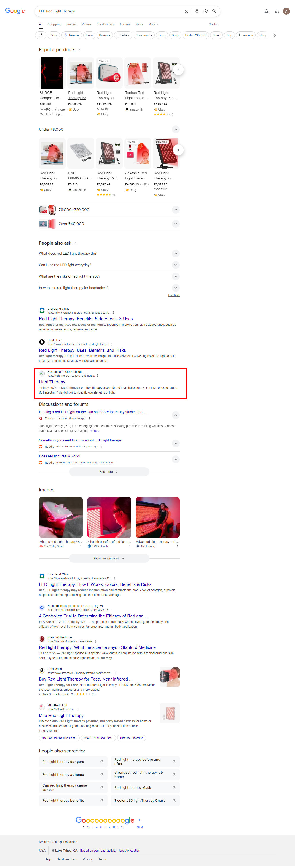Toggle the Nearby filter chip
Image resolution: width=295 pixels, height=868 pixels.
71,35
